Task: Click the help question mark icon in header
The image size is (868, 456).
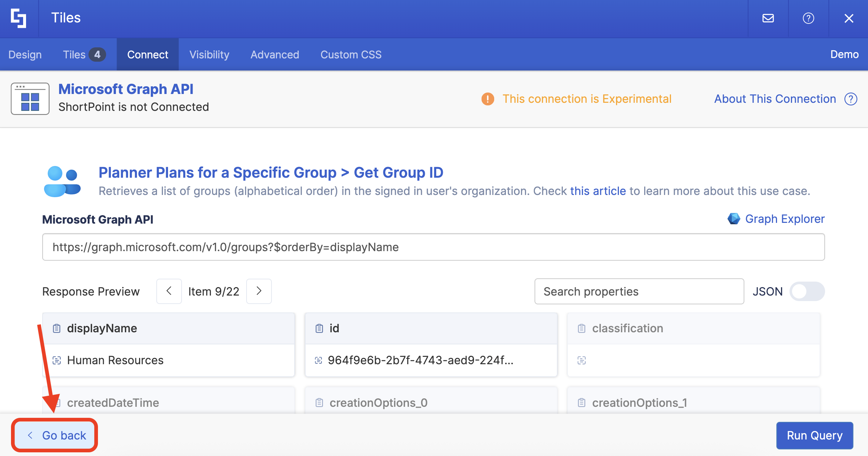Action: tap(808, 18)
